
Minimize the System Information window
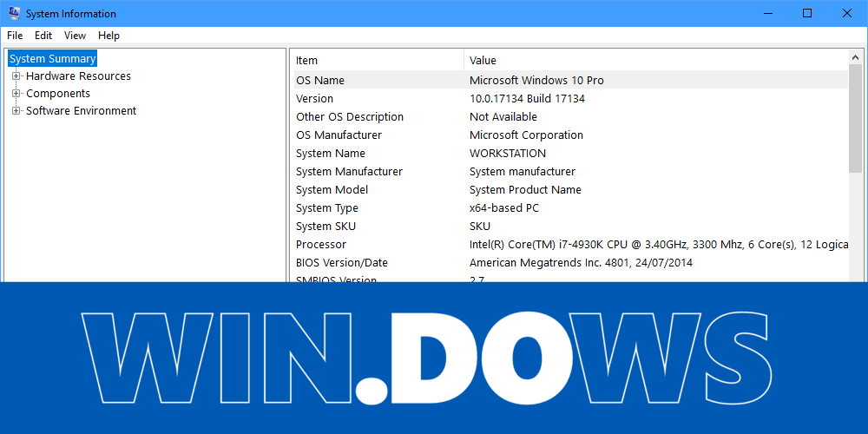[767, 13]
